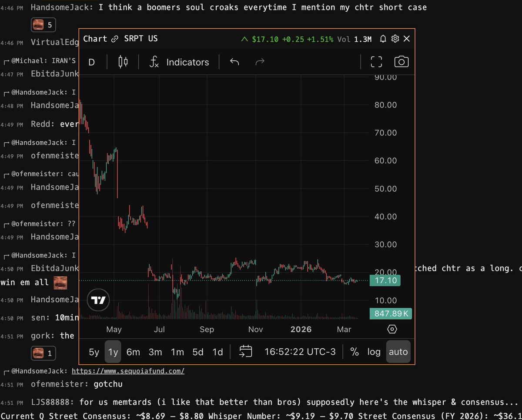The height and width of the screenshot is (420, 522).
Task: Click the sen username
Action: pos(40,317)
